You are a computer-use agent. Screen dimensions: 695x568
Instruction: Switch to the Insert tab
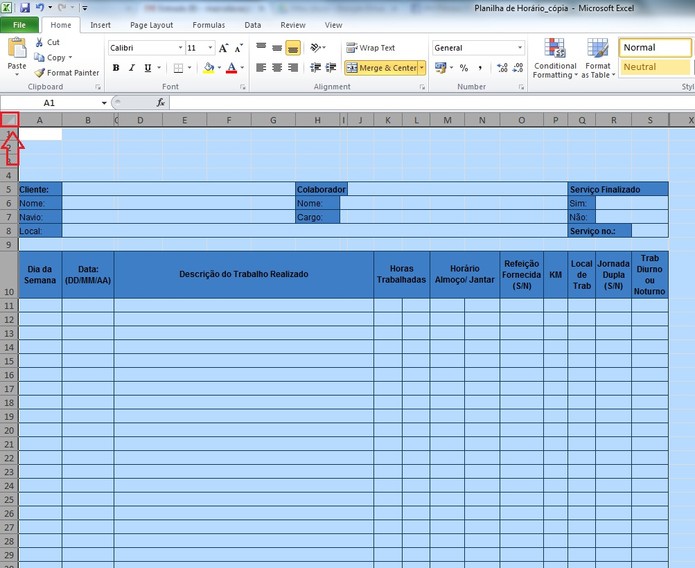(101, 25)
